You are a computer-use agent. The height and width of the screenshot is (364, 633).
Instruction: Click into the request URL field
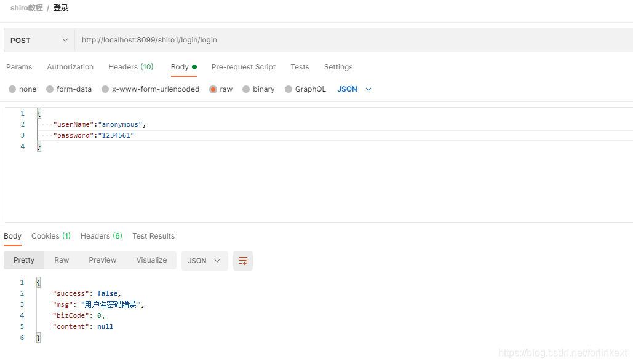(354, 40)
